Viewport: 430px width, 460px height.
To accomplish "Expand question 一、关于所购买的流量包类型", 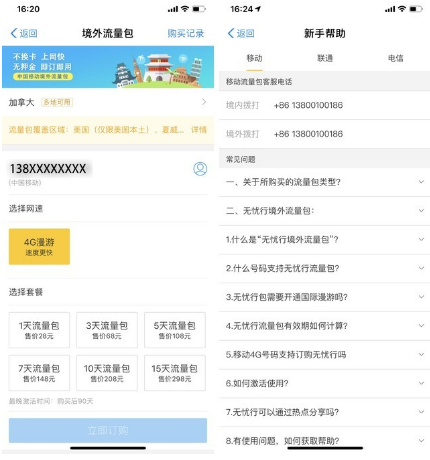I will coord(324,182).
